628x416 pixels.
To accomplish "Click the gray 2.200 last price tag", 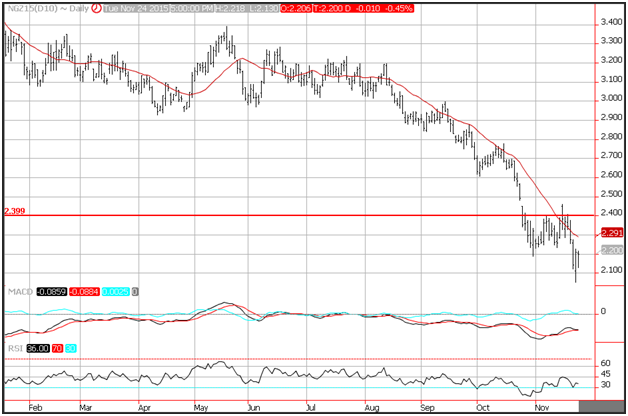I will pos(610,250).
